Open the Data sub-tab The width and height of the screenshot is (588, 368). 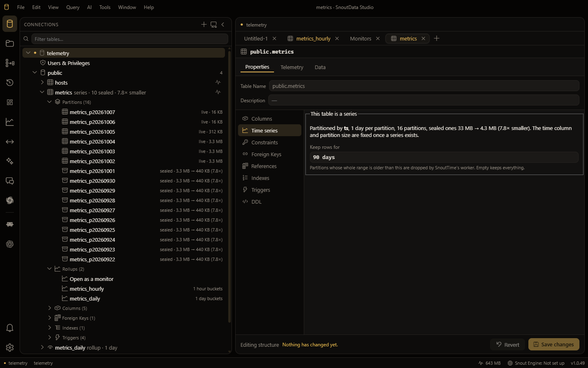pos(320,67)
